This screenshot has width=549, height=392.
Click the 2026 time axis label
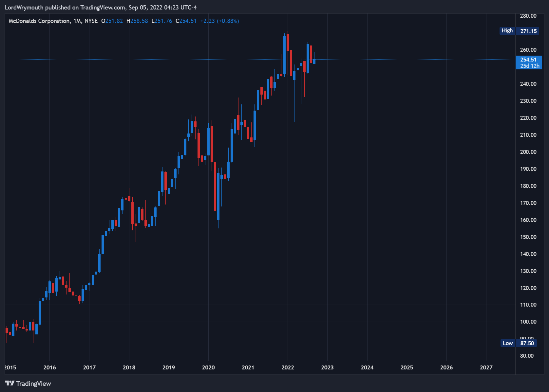(x=446, y=367)
